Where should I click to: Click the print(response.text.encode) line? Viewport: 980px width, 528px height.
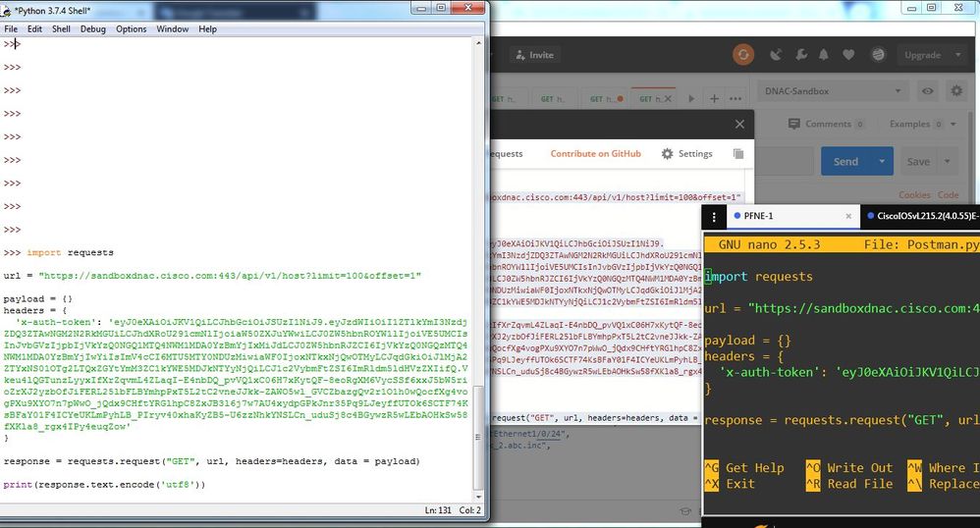pos(104,484)
